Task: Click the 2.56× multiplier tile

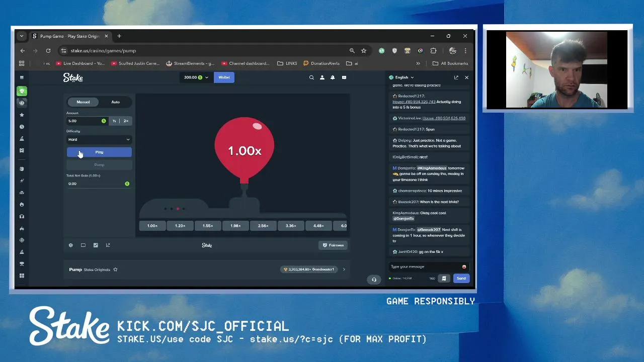Action: 263,226
